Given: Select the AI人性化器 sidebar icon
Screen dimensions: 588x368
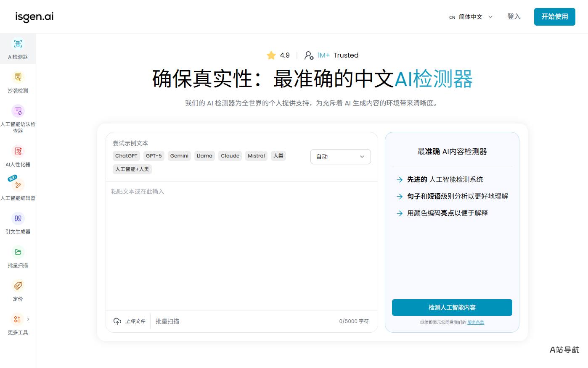Looking at the screenshot, I should coord(18,151).
